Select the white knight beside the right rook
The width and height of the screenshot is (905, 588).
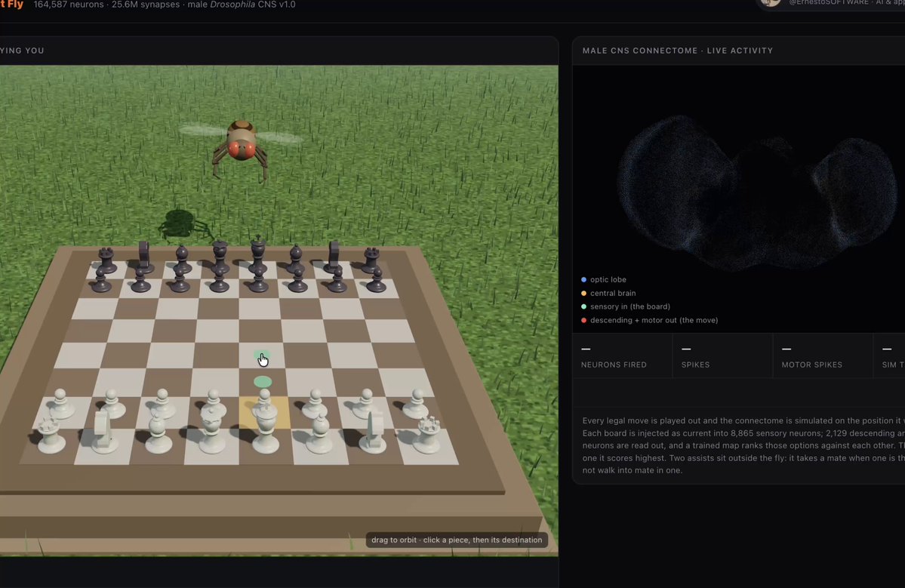(374, 431)
